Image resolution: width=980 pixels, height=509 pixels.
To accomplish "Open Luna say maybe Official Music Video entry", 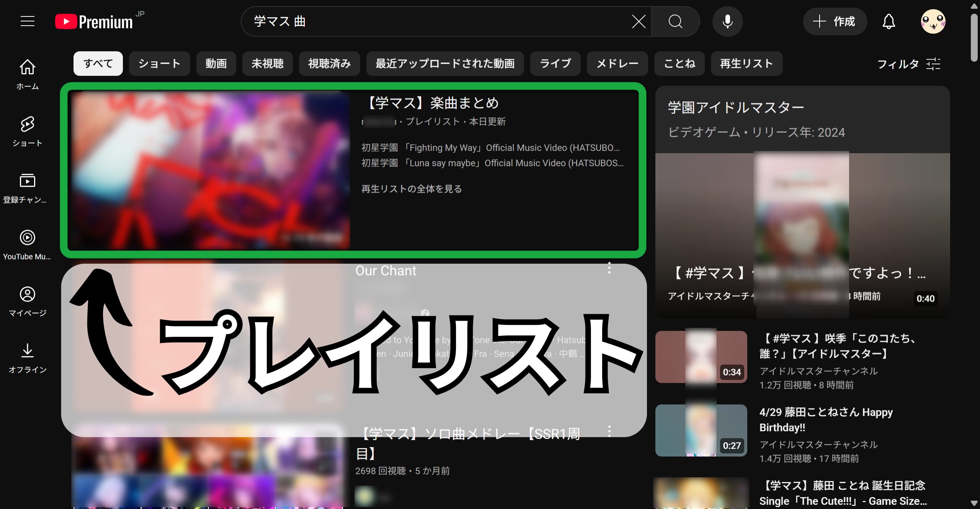I will (492, 163).
